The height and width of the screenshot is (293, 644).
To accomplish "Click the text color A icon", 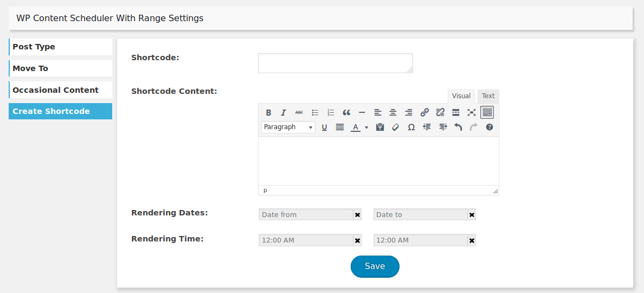I will coord(356,128).
